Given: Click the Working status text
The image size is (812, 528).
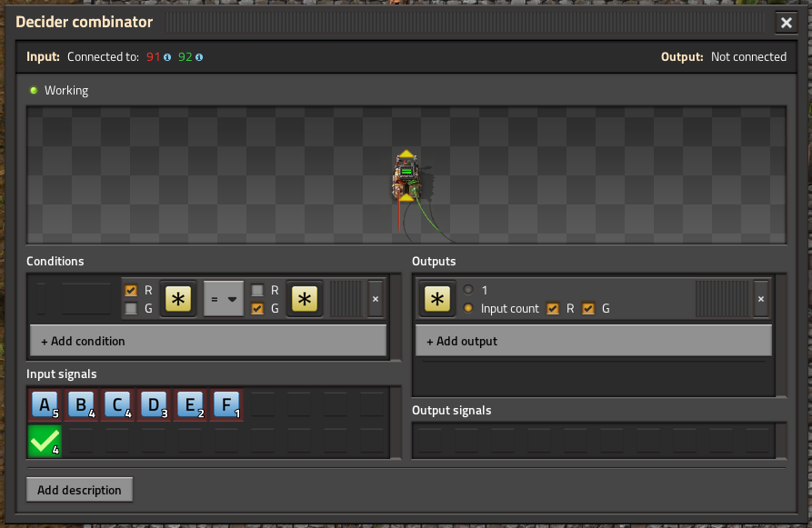Looking at the screenshot, I should [x=66, y=91].
